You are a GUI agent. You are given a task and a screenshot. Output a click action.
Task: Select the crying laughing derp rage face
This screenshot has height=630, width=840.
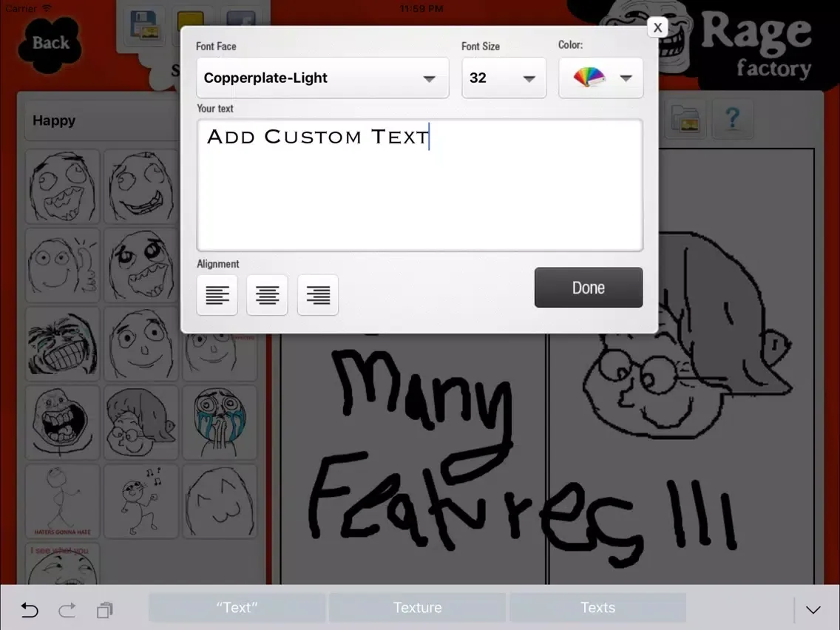(x=63, y=186)
